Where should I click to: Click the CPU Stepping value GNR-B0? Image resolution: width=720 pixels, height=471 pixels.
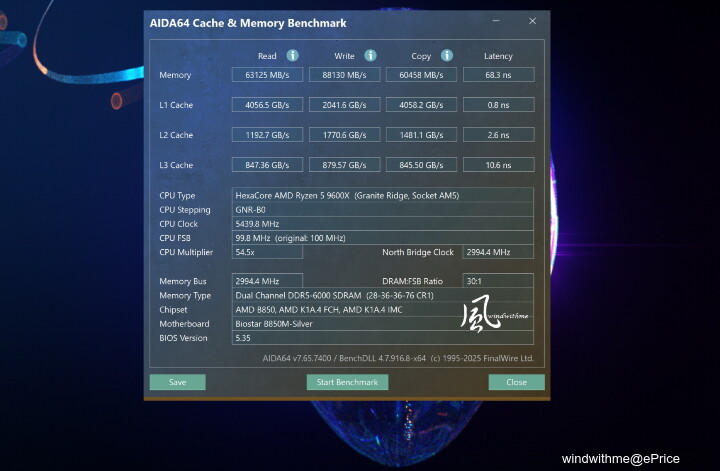coord(382,209)
